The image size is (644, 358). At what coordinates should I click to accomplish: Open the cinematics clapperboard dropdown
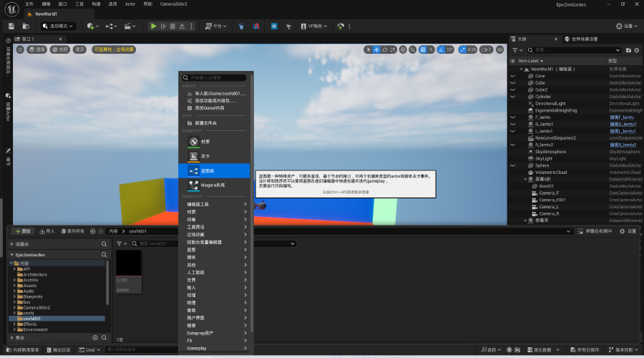click(130, 26)
